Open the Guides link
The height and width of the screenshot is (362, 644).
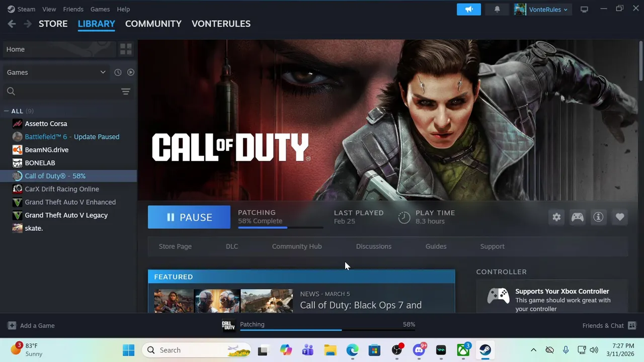click(x=436, y=246)
